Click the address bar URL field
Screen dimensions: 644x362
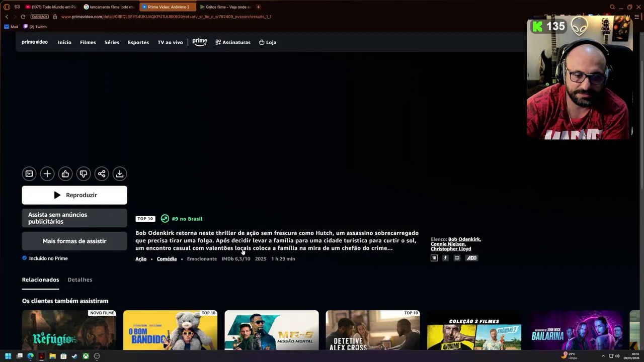[166, 17]
